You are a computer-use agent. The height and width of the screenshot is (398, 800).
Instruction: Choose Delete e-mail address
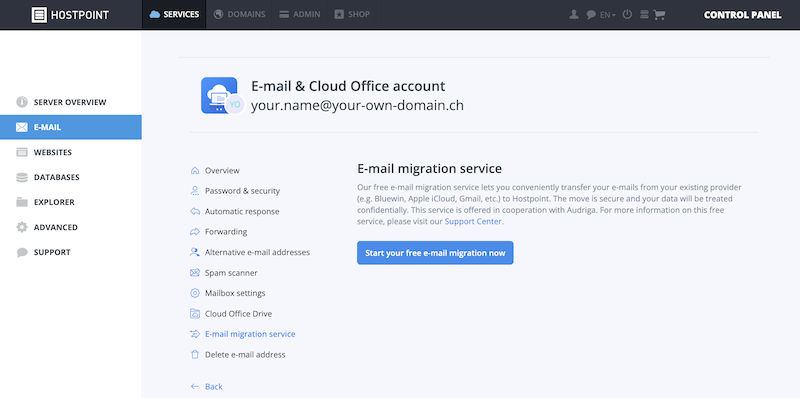(x=245, y=355)
